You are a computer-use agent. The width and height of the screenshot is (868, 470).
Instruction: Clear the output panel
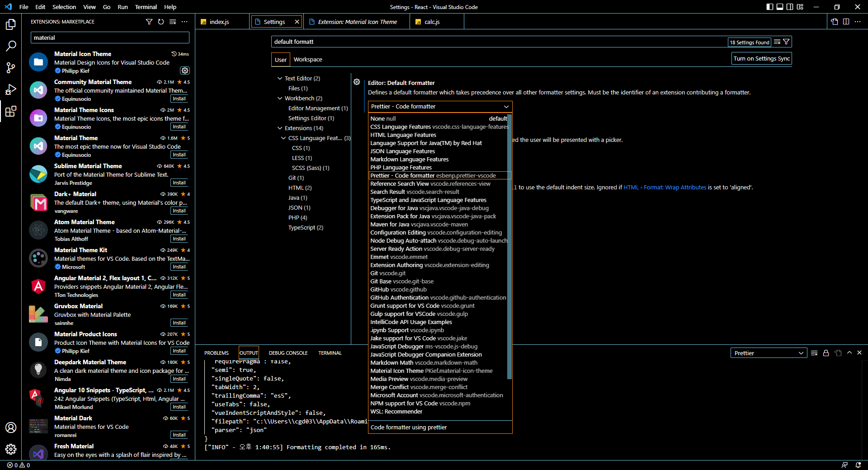pyautogui.click(x=814, y=353)
